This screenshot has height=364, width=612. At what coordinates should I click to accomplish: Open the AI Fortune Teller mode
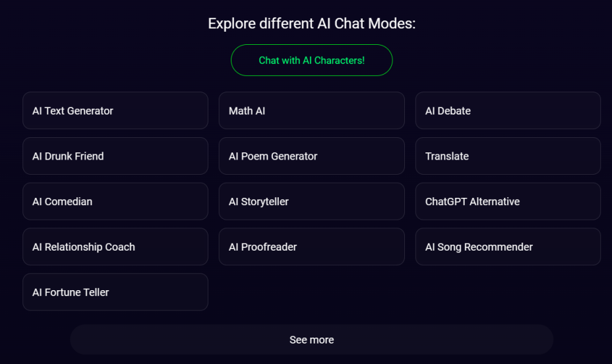[x=115, y=292]
